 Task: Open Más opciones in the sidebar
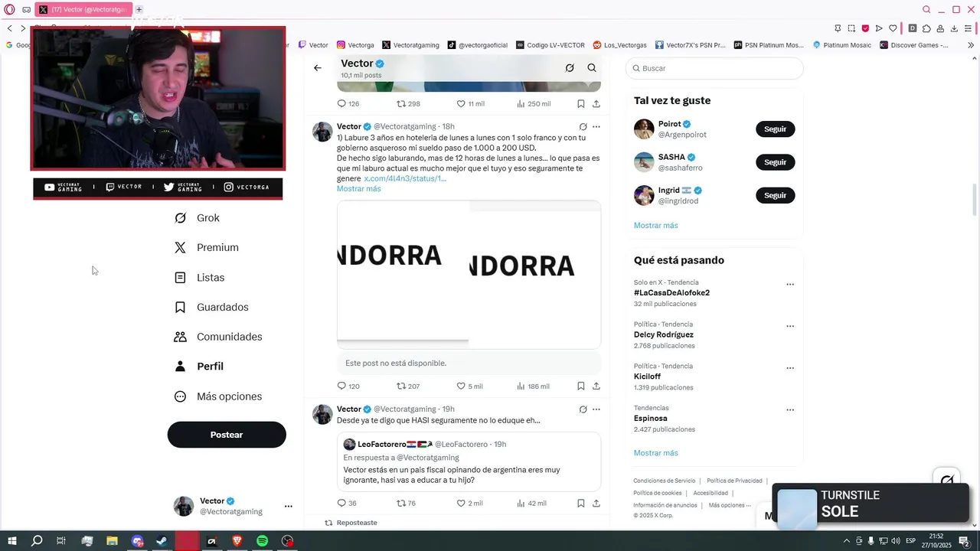[x=219, y=396]
